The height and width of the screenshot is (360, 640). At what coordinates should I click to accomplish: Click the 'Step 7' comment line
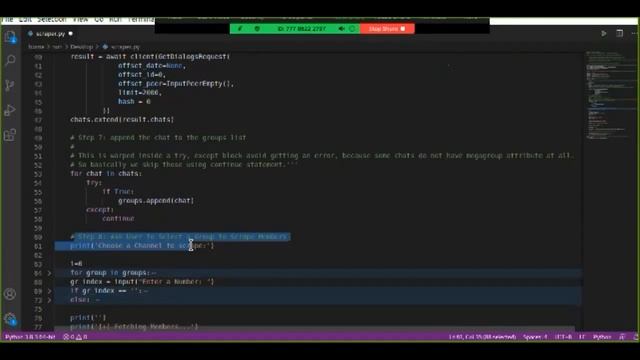click(158, 138)
